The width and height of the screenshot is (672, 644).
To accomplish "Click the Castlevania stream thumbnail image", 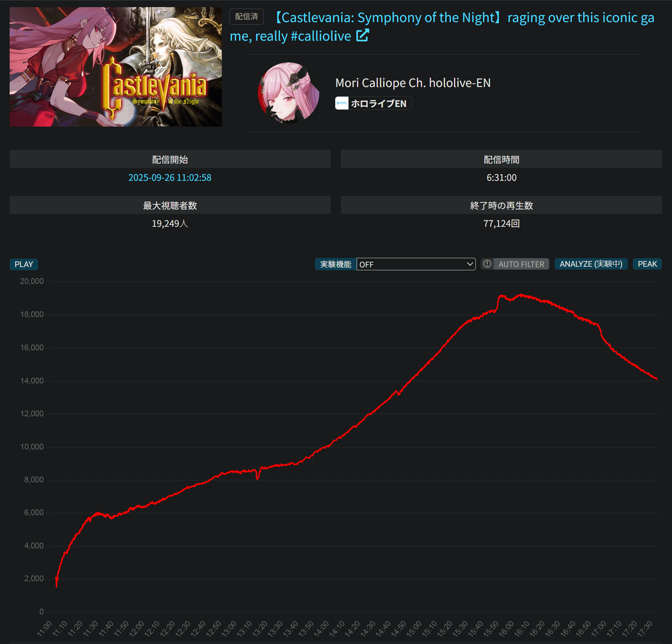I will 116,67.
